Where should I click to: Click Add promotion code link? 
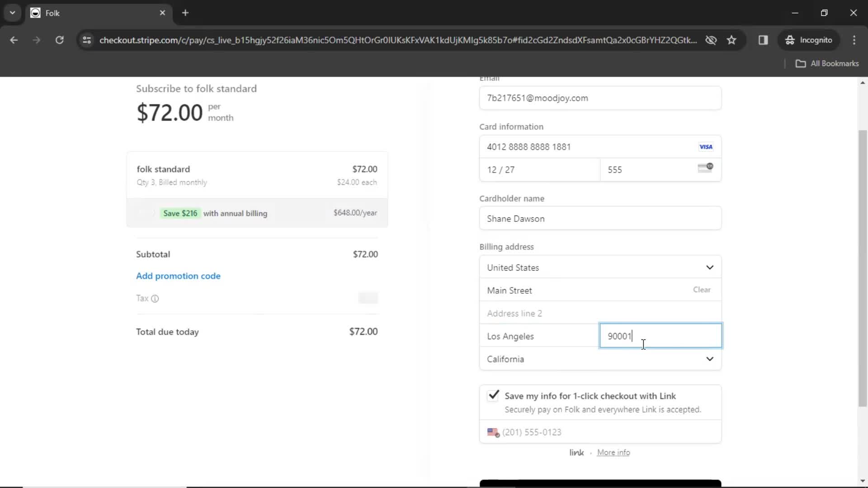click(x=178, y=276)
